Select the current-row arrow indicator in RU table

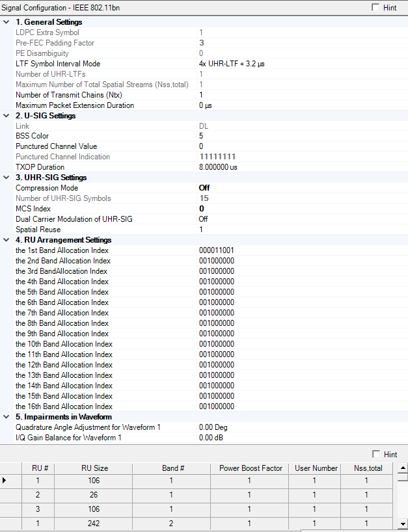(4, 481)
